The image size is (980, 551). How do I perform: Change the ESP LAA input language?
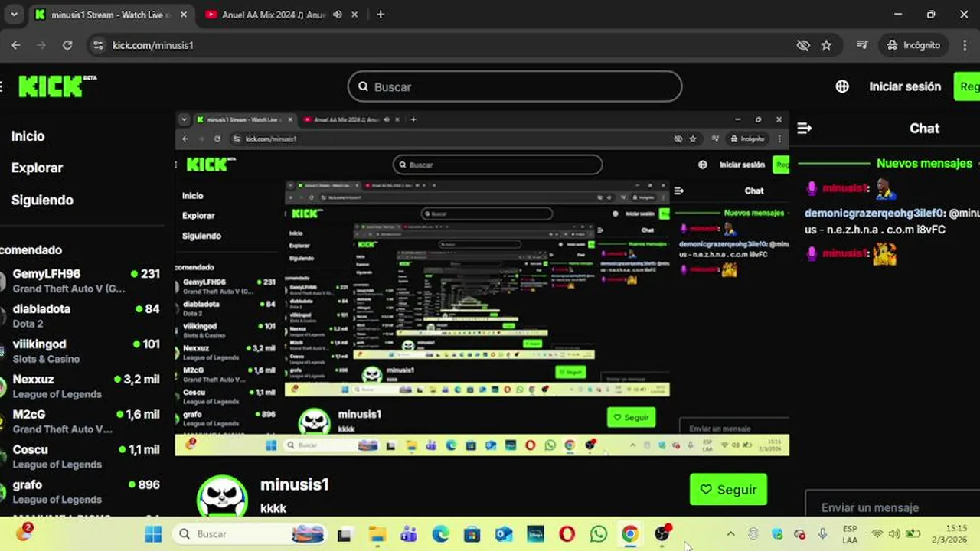[850, 534]
